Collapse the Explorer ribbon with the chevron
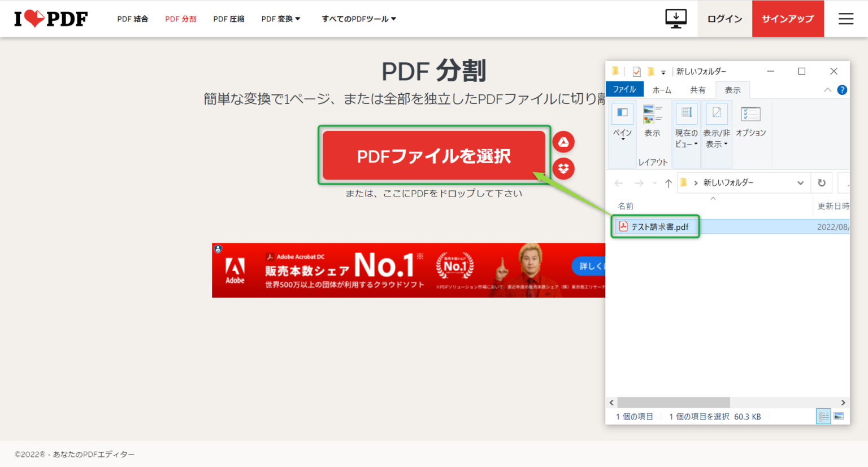This screenshot has height=467, width=868. click(827, 89)
